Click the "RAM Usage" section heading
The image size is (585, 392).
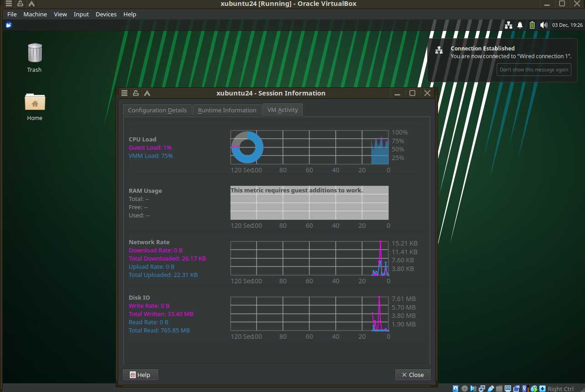pos(146,191)
